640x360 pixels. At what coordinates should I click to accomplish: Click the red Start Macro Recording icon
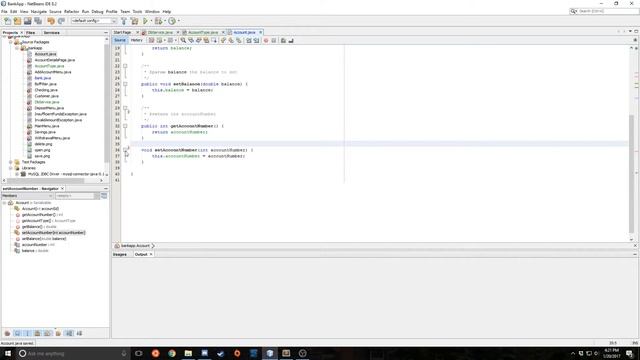click(266, 40)
